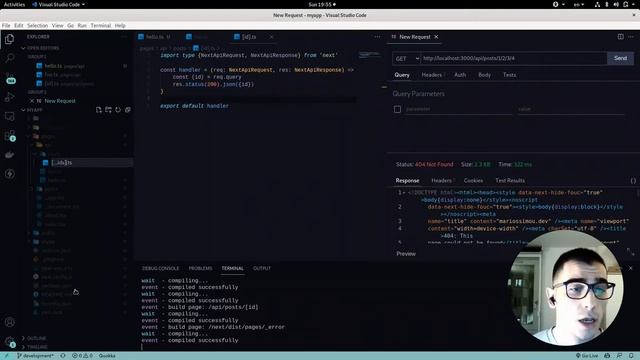Close the New Request tab
The image size is (640, 360).
[436, 37]
